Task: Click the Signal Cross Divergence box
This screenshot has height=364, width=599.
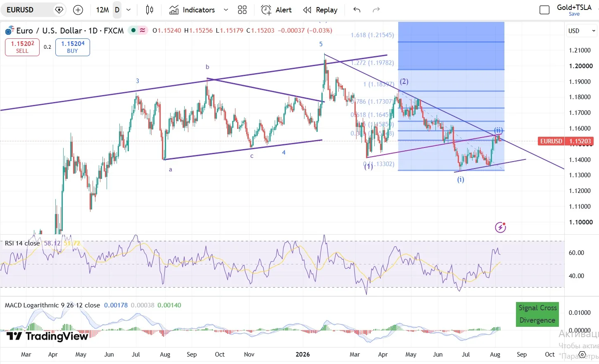Action: pos(537,314)
